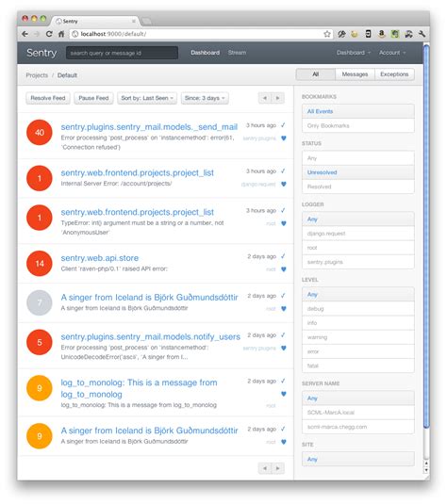Image resolution: width=447 pixels, height=504 pixels.
Task: Resolve the sentry.web.api.store event via checkmark
Action: coord(283,256)
